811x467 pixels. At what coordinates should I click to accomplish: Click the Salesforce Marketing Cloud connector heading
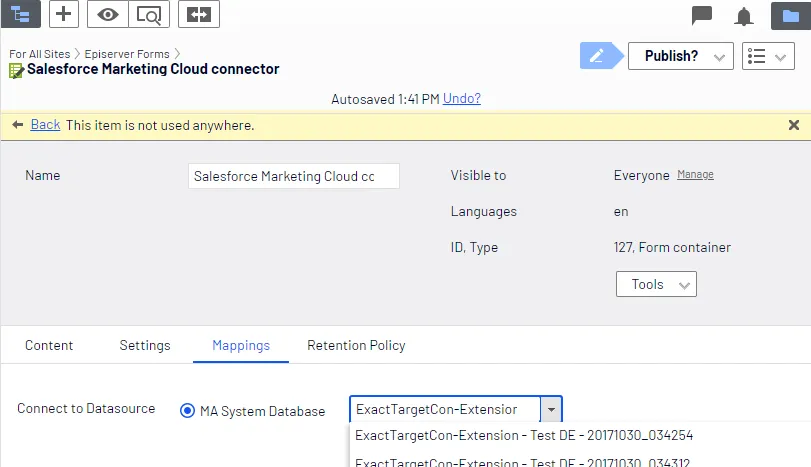(x=153, y=69)
